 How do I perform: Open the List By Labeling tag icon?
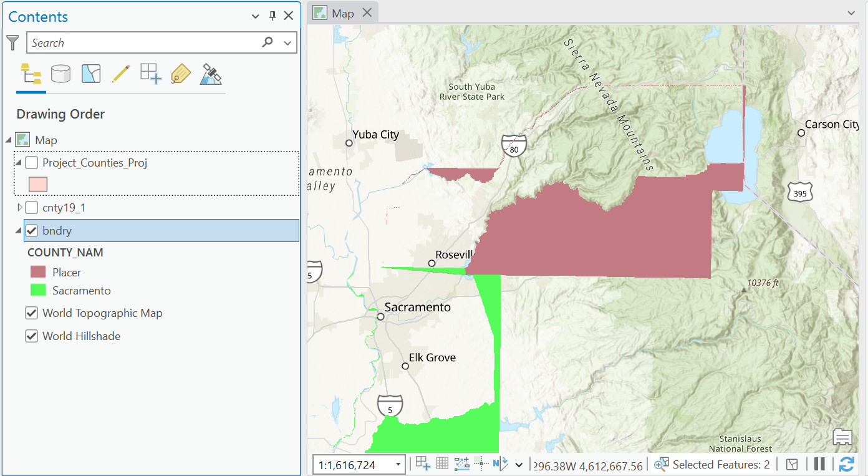pyautogui.click(x=180, y=74)
